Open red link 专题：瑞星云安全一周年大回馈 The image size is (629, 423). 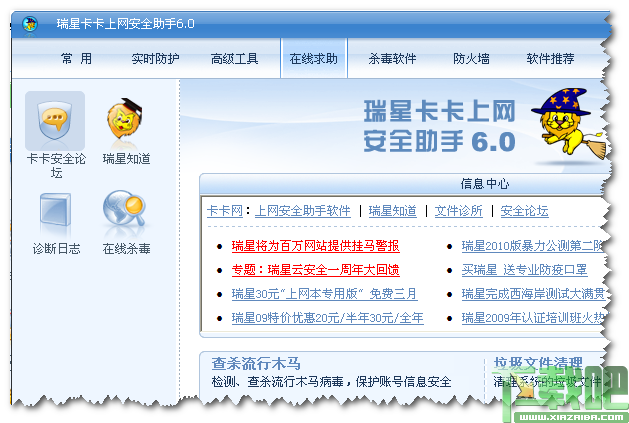click(x=315, y=270)
